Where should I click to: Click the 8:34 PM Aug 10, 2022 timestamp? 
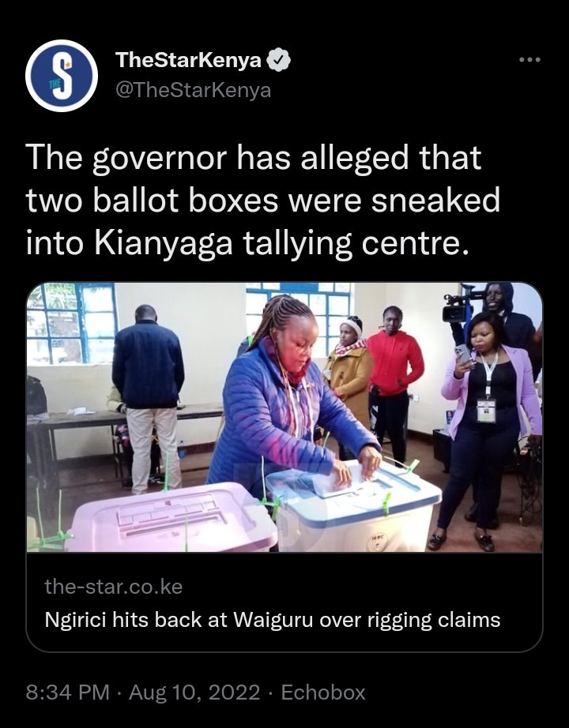143,692
